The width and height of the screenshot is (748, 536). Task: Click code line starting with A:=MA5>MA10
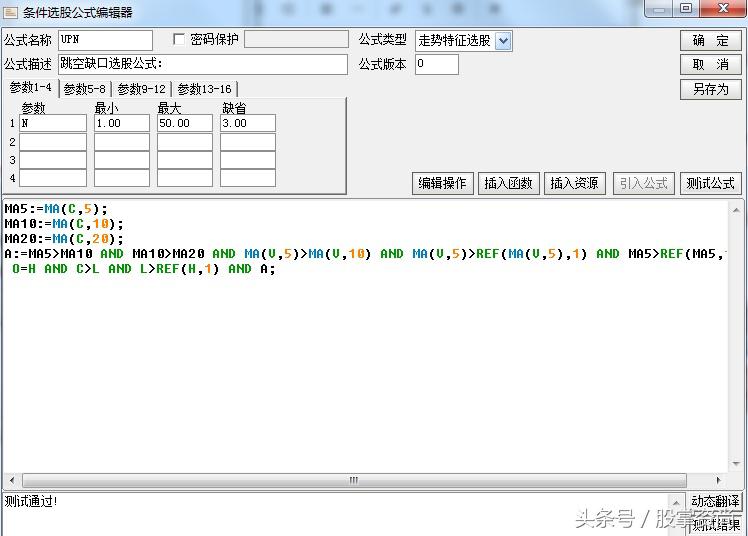(365, 254)
